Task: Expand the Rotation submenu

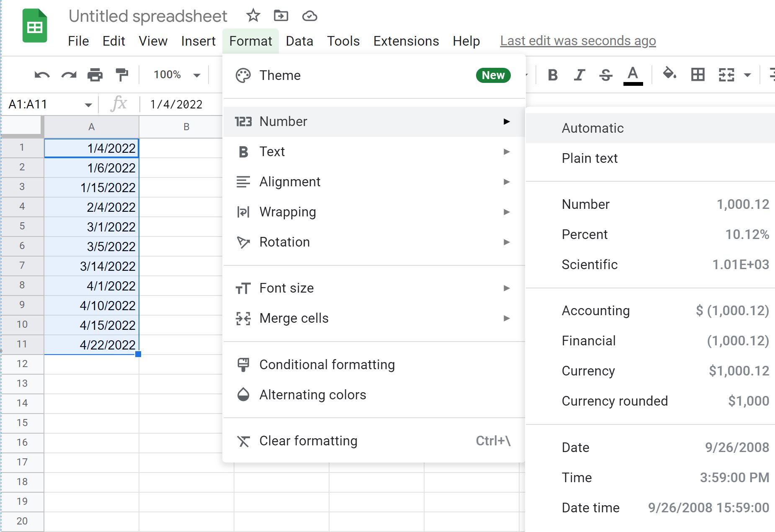Action: 374,242
